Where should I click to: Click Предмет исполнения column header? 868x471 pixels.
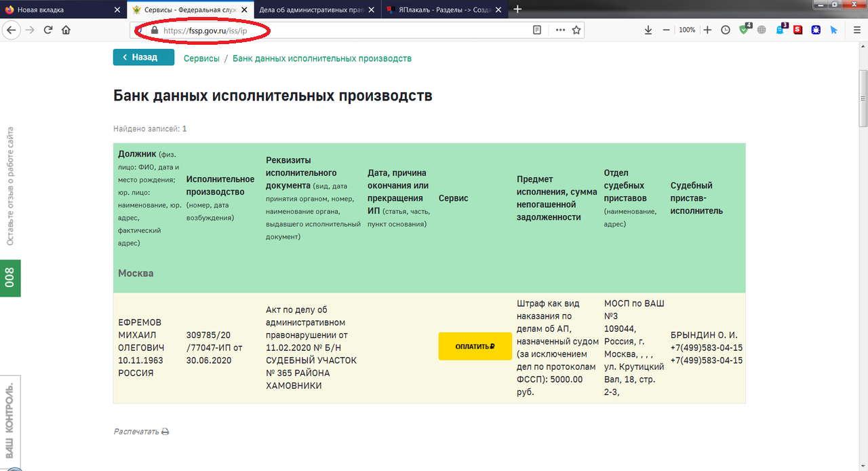coord(557,198)
